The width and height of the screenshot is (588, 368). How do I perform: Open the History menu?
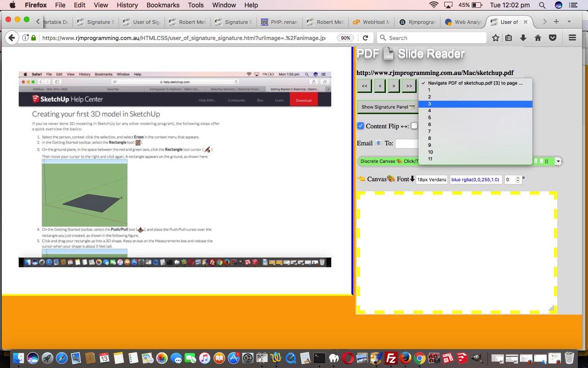coord(127,5)
